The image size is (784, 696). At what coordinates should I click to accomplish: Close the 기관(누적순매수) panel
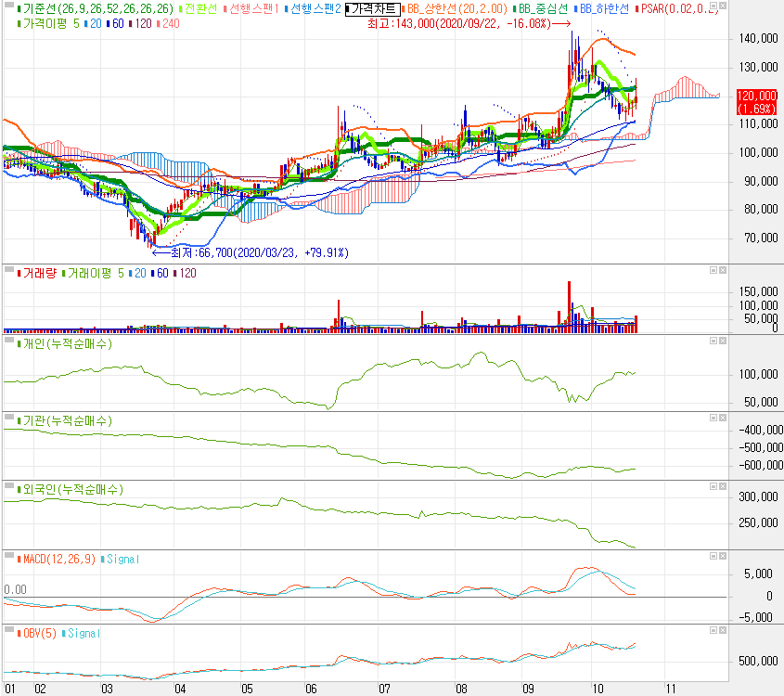tap(723, 418)
